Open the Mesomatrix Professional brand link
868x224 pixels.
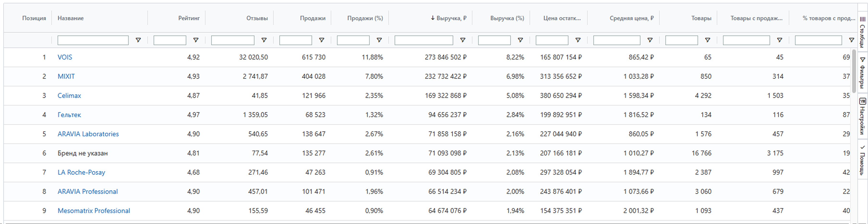click(94, 211)
